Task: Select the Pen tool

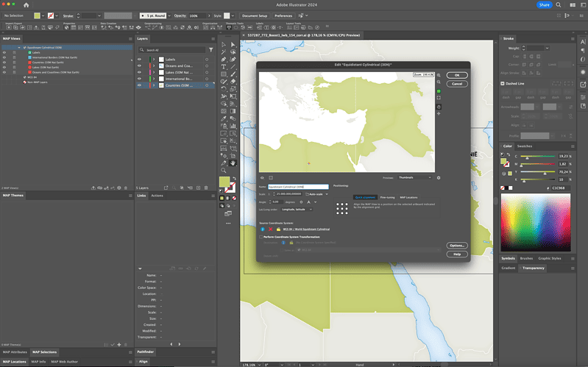Action: (224, 60)
